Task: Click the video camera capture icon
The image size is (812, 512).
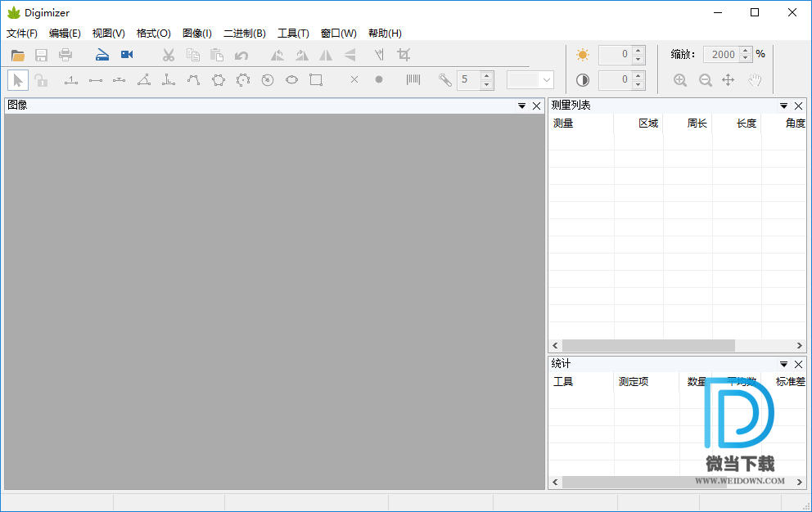Action: pyautogui.click(x=127, y=54)
